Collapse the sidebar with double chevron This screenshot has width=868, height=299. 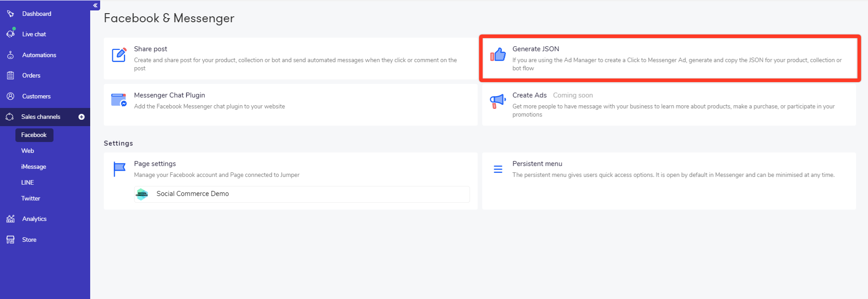(x=95, y=5)
